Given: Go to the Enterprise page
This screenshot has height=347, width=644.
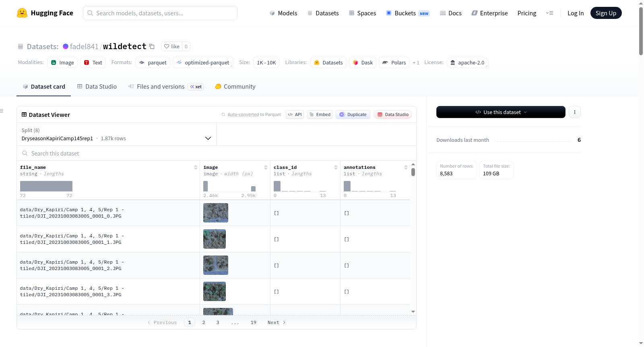Looking at the screenshot, I should pos(489,13).
